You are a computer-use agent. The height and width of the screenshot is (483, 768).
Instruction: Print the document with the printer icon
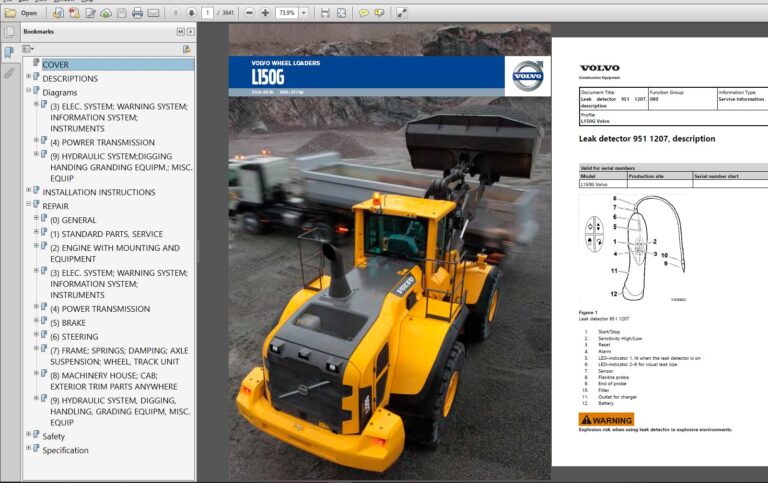138,13
